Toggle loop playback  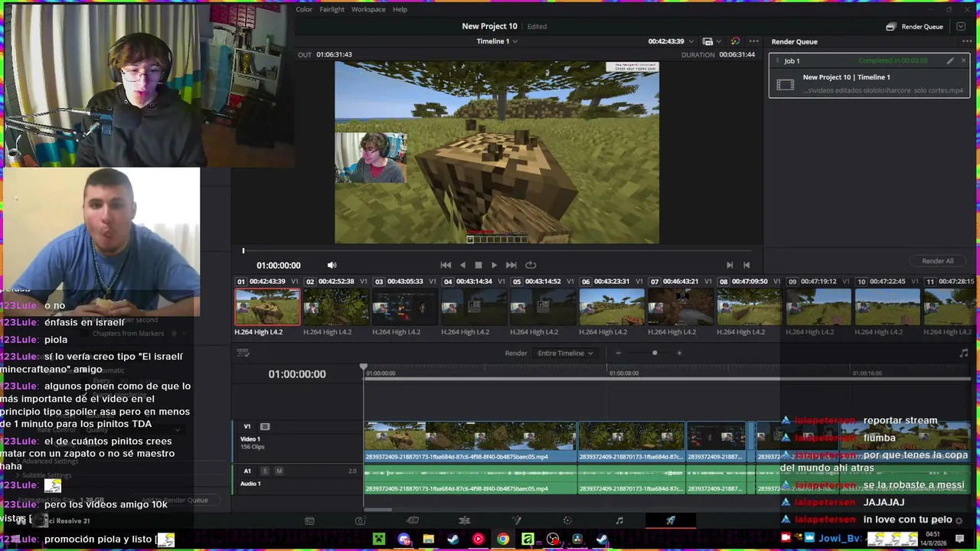(x=531, y=266)
